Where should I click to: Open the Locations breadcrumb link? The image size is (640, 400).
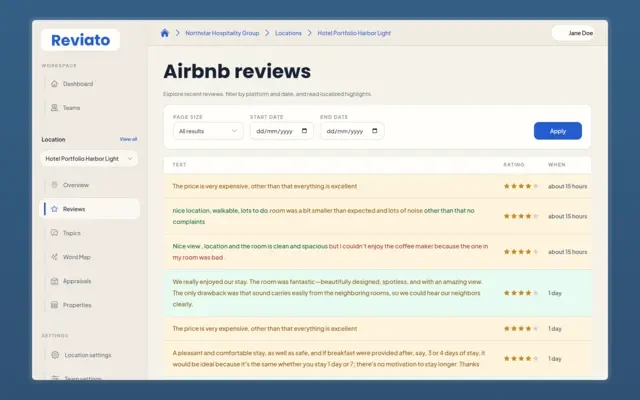288,33
